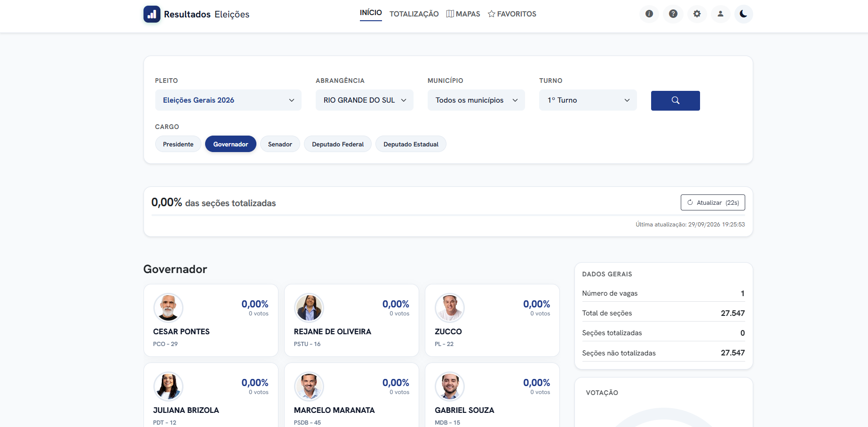The width and height of the screenshot is (868, 427).
Task: Click '0,00% das seções totalizadas' text
Action: [214, 202]
